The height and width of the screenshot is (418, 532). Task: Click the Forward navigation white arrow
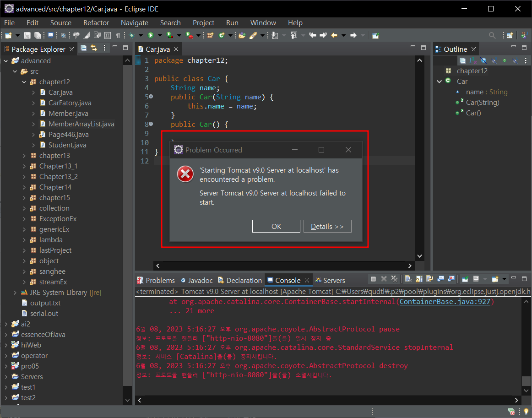click(x=353, y=35)
